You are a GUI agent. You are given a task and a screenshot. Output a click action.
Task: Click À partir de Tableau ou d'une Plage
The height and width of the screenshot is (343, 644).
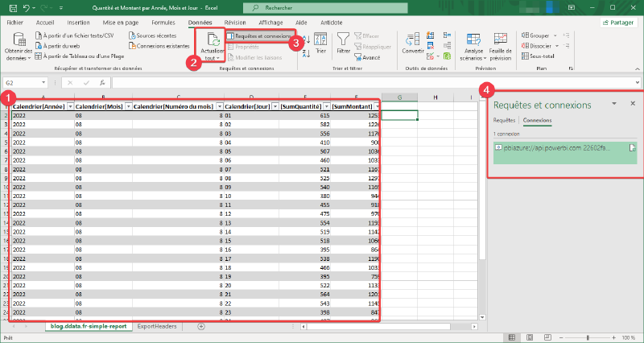(x=79, y=56)
